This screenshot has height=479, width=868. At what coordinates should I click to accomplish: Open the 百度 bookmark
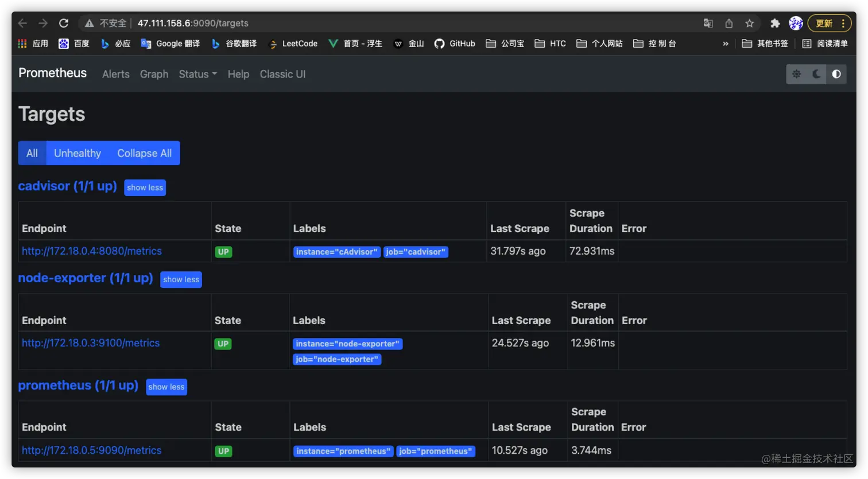click(x=74, y=44)
